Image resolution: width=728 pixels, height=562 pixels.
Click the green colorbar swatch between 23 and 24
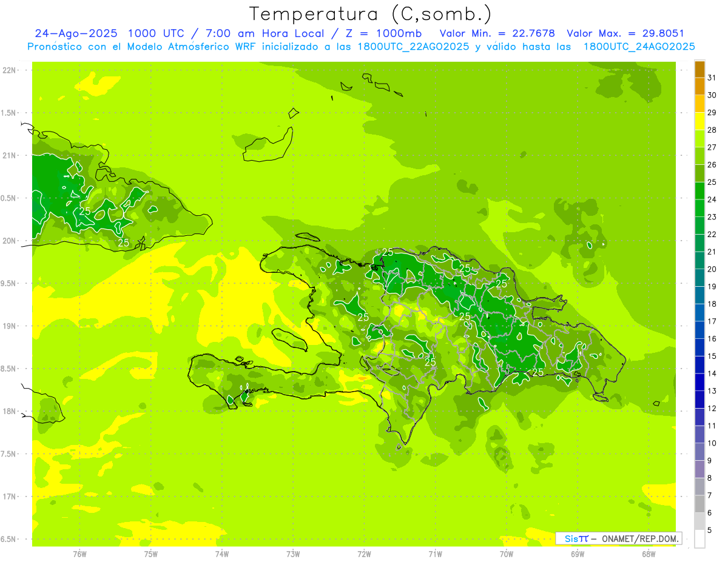[x=699, y=208]
